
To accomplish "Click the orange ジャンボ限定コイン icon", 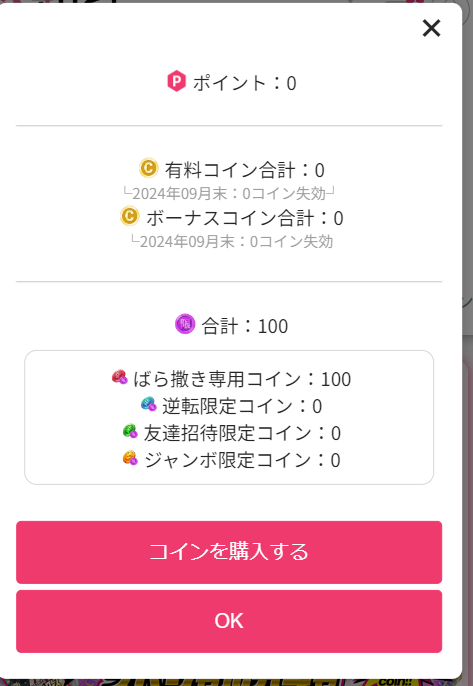I will pyautogui.click(x=130, y=458).
